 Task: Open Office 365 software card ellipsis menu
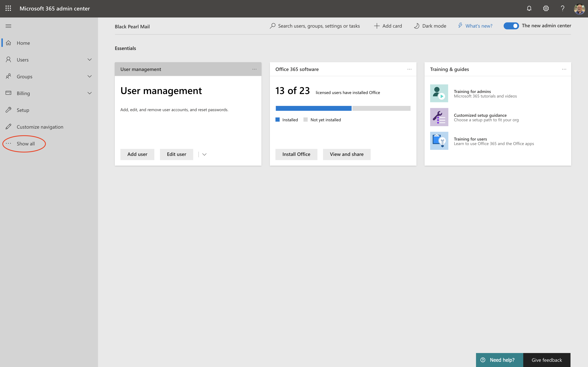click(x=409, y=69)
